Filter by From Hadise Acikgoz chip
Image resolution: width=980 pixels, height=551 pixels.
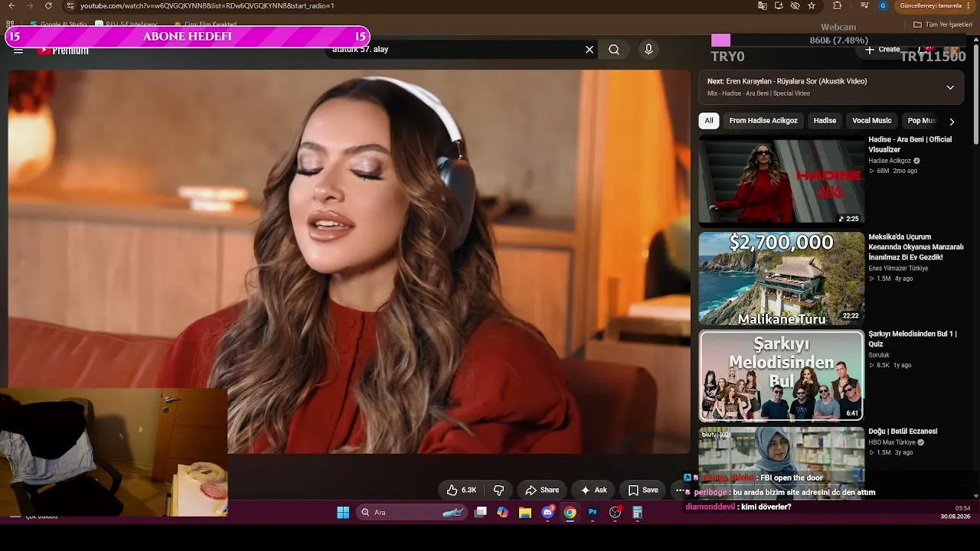[x=763, y=121]
